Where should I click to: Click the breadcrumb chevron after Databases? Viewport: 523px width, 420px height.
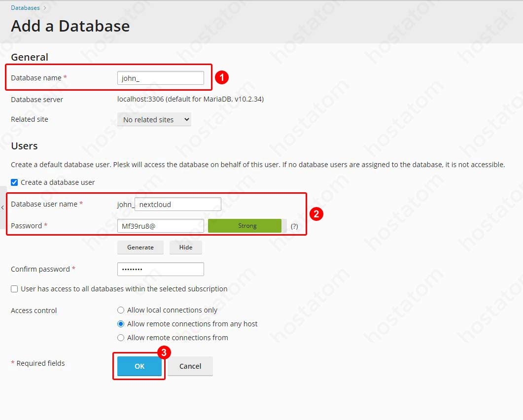coord(45,8)
